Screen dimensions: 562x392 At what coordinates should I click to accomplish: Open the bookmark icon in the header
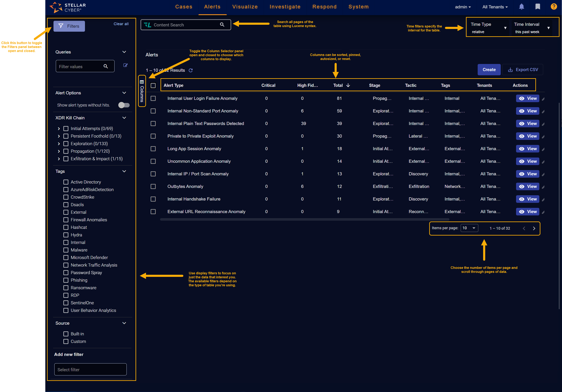click(x=537, y=7)
